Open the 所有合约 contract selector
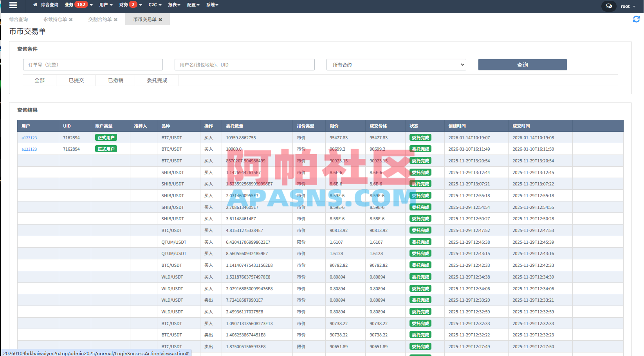This screenshot has width=644, height=356. pyautogui.click(x=396, y=65)
